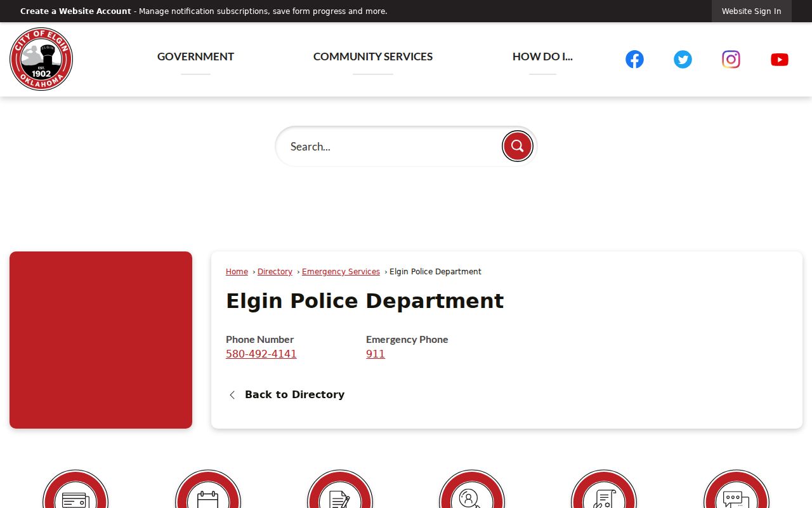Open the YouTube icon

pos(780,59)
